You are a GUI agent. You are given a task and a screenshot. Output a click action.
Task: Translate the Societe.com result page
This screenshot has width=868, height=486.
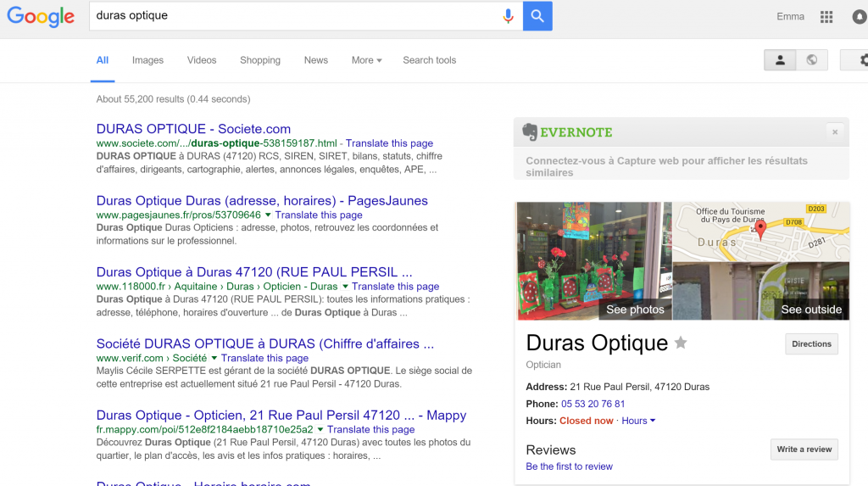pyautogui.click(x=389, y=143)
